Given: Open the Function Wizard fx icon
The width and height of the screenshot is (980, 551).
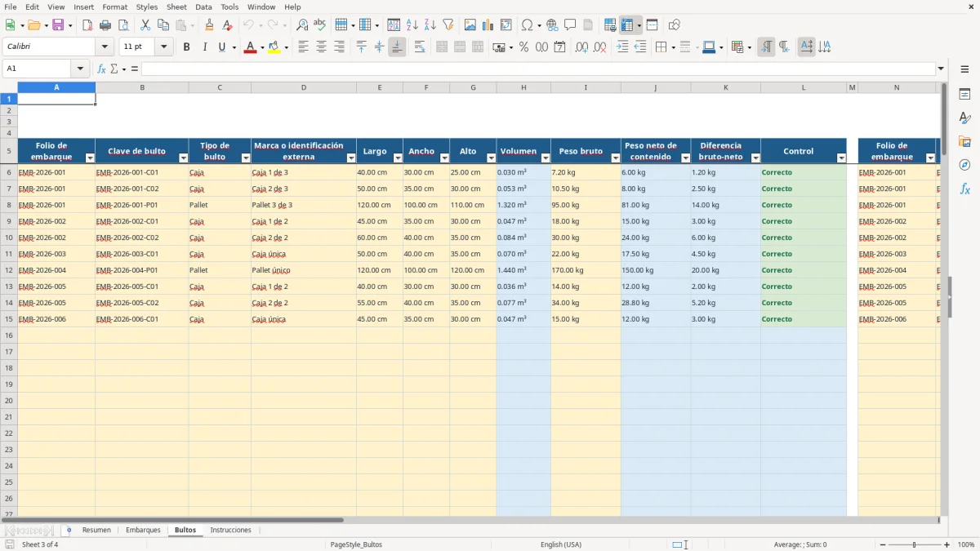Looking at the screenshot, I should point(101,69).
